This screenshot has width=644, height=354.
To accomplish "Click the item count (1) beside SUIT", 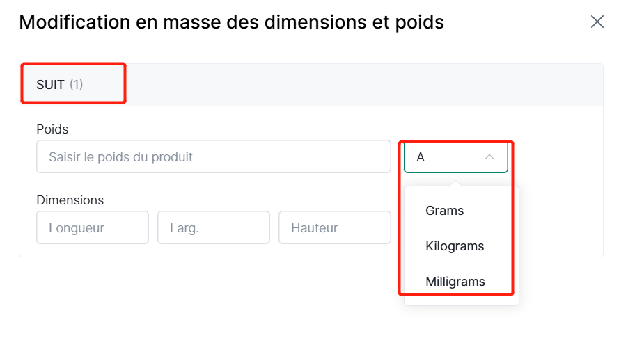I will 77,85.
